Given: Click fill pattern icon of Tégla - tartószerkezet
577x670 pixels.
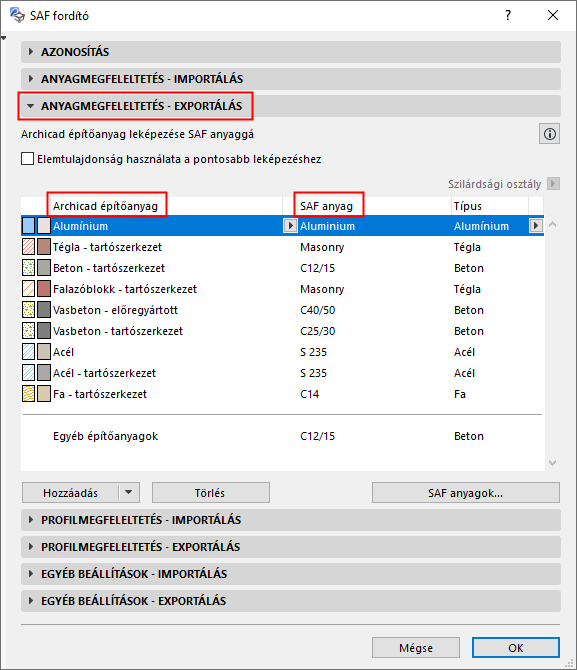Looking at the screenshot, I should tap(29, 247).
